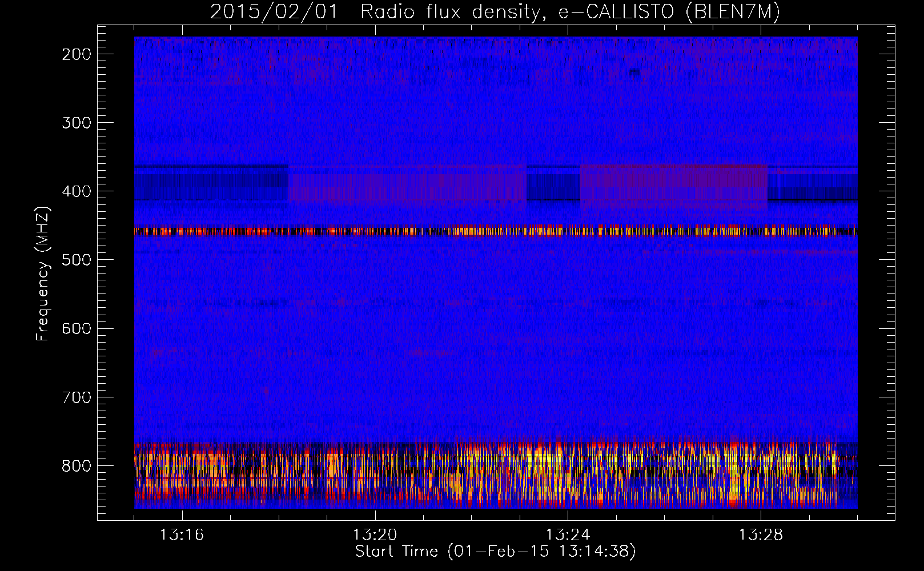Viewport: 924px width, 571px height.
Task: Click the 400 frequency tick label
Action: point(77,191)
